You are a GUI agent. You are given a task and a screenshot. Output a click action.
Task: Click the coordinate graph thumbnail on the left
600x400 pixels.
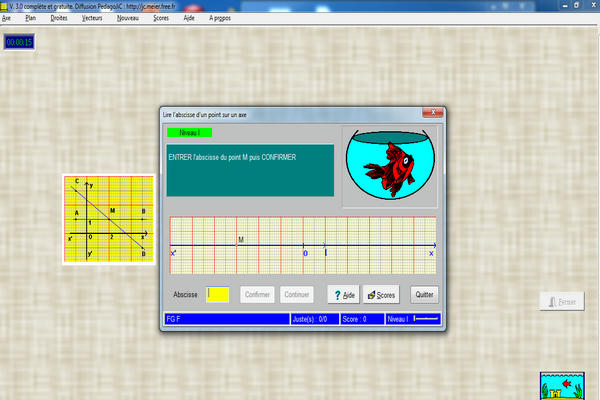coord(109,220)
